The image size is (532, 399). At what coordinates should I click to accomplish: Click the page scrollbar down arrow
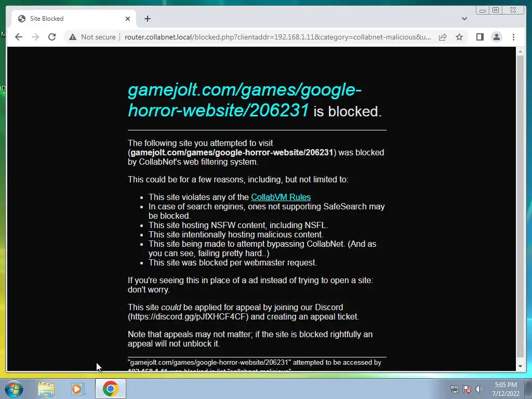(520, 366)
